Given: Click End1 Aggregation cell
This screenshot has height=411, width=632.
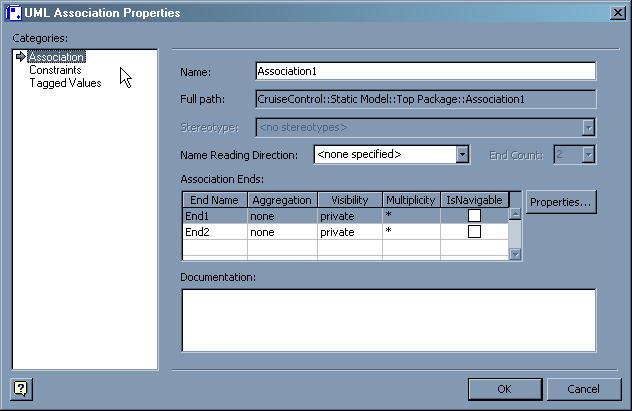Looking at the screenshot, I should [282, 215].
